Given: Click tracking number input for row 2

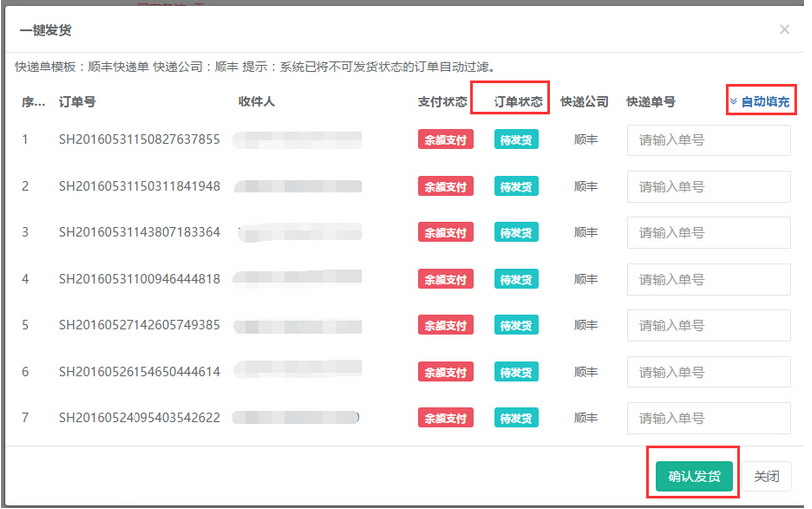Looking at the screenshot, I should (708, 187).
